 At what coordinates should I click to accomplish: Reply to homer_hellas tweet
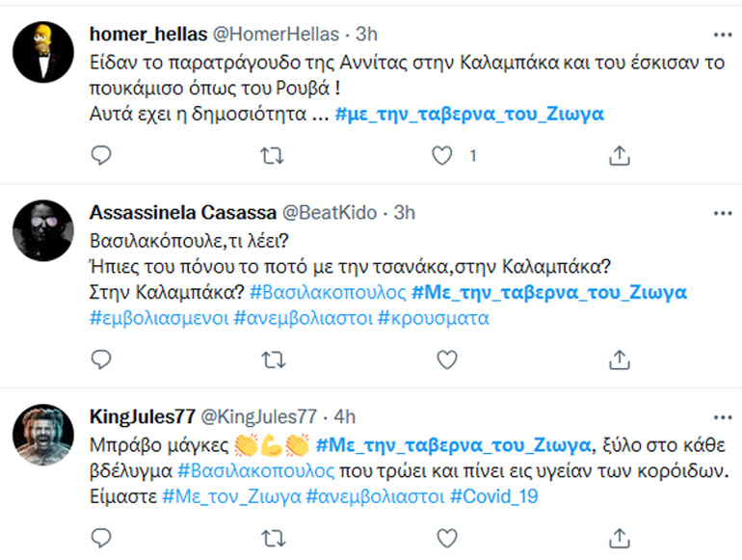tap(101, 155)
